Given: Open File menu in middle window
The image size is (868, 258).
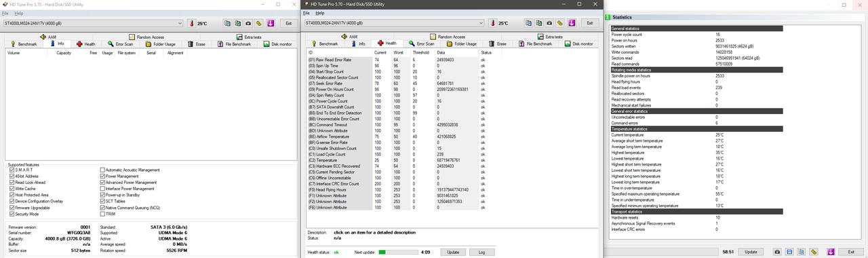Looking at the screenshot, I should pos(307,13).
